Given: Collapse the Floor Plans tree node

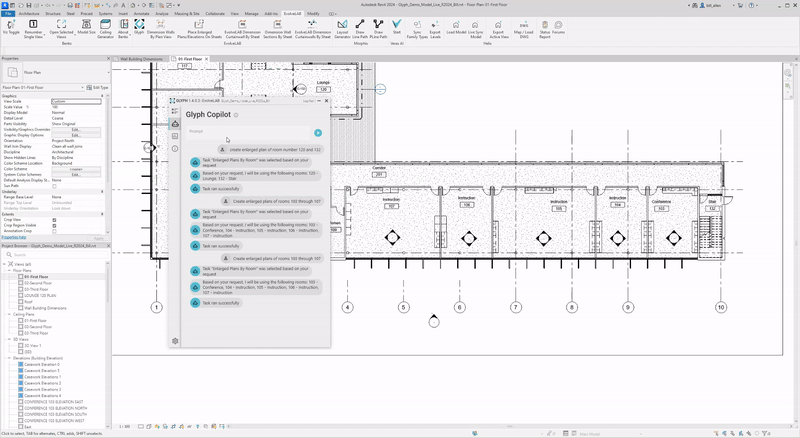Looking at the screenshot, I should coord(9,270).
